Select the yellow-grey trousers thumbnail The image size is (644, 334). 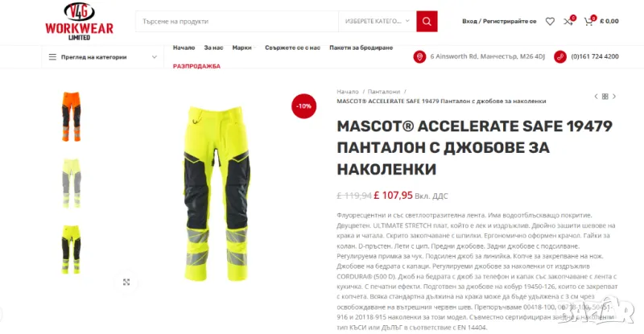(x=72, y=183)
